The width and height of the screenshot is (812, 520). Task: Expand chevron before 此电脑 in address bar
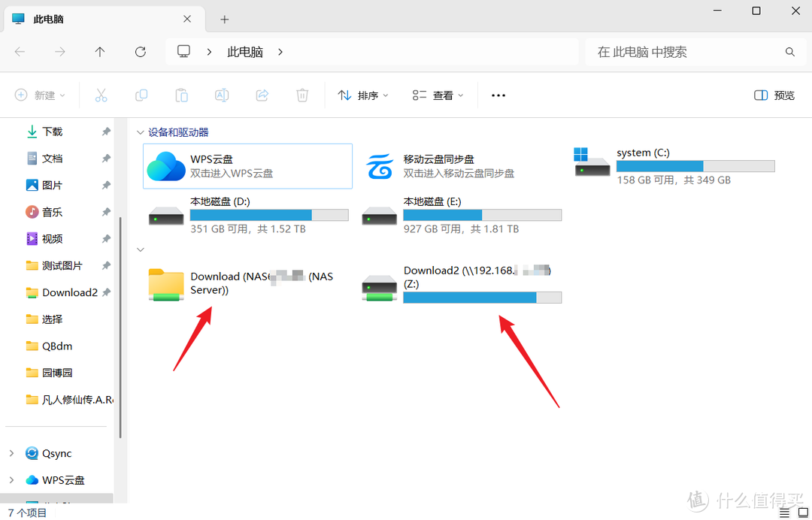tap(209, 52)
